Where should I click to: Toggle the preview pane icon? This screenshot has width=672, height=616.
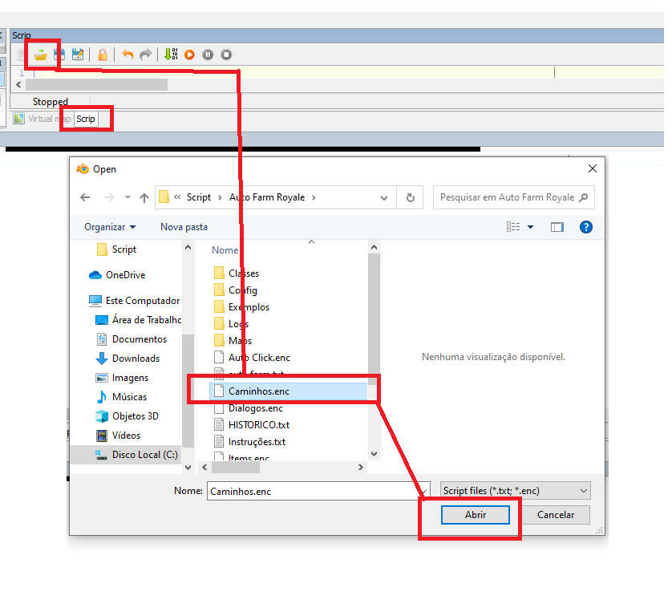(557, 227)
